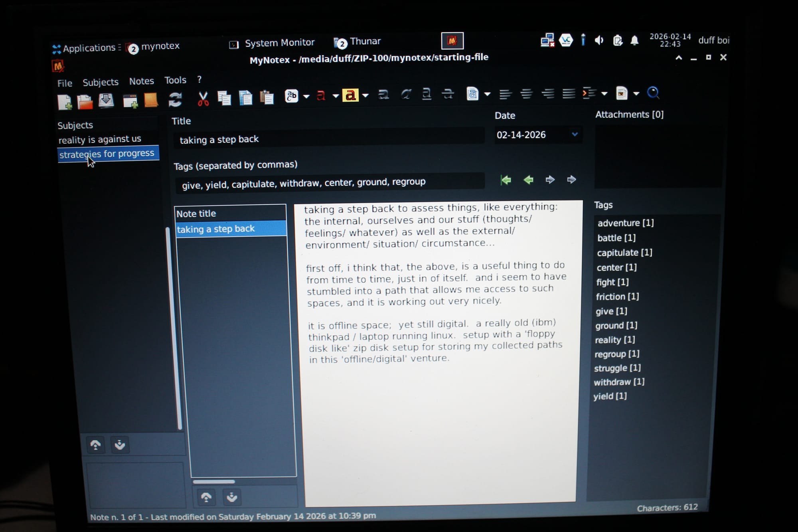Click the new file icon in toolbar

tap(65, 102)
